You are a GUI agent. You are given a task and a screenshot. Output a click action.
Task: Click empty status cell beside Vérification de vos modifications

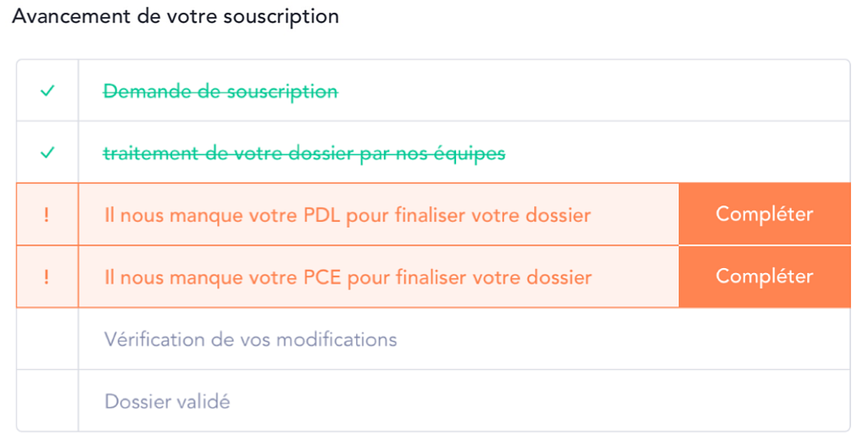[47, 339]
